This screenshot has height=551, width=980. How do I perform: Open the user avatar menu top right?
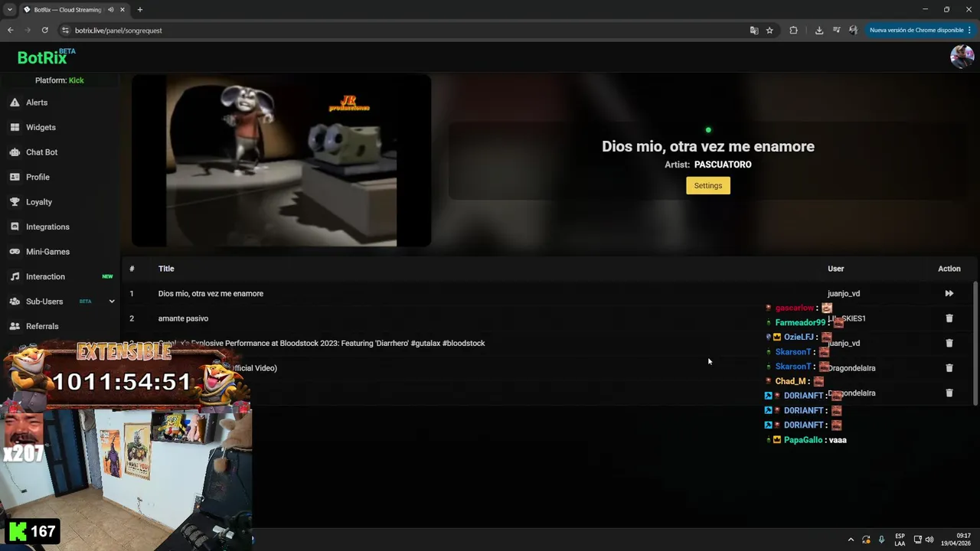click(x=962, y=57)
